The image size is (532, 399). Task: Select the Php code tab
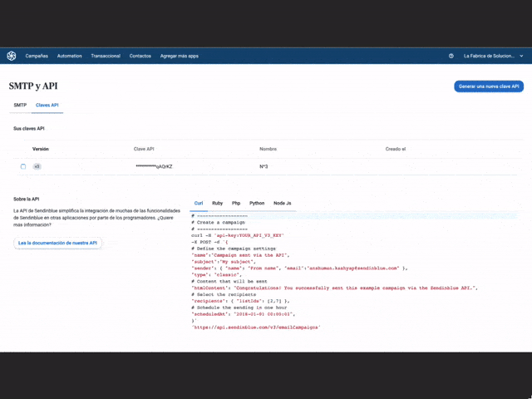236,203
